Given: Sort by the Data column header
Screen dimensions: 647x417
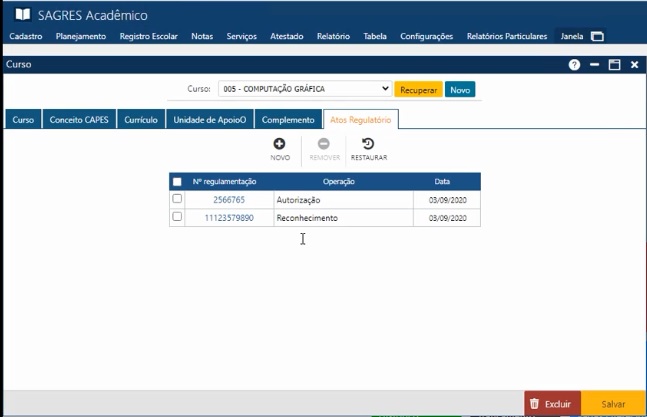Looking at the screenshot, I should click(442, 182).
